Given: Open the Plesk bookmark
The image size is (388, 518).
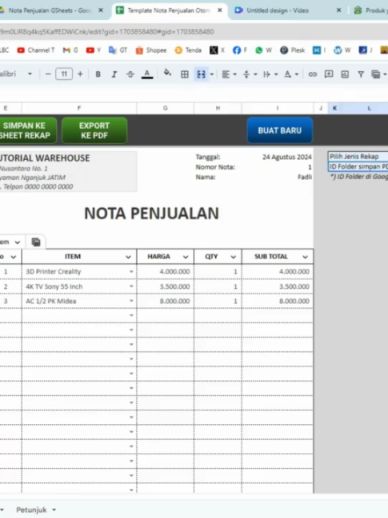Looking at the screenshot, I should point(292,50).
